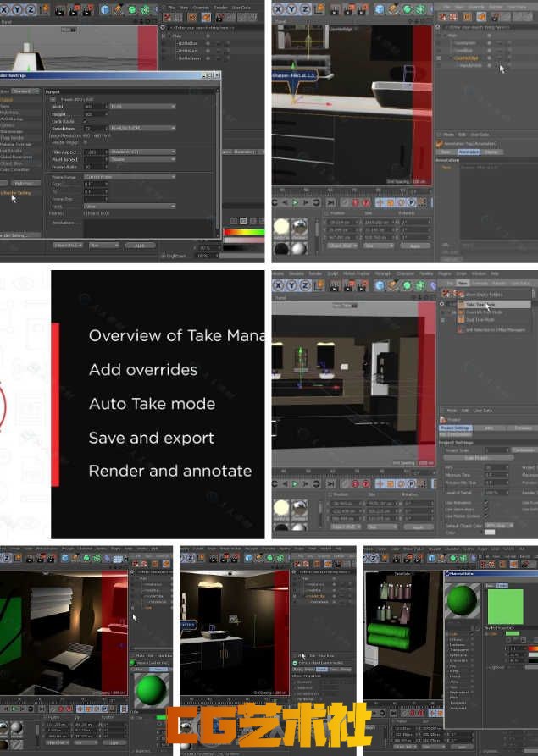Viewport: 538px width, 756px height.
Task: Open Default Object Color dropdown in Project Settings
Action: coord(499,526)
